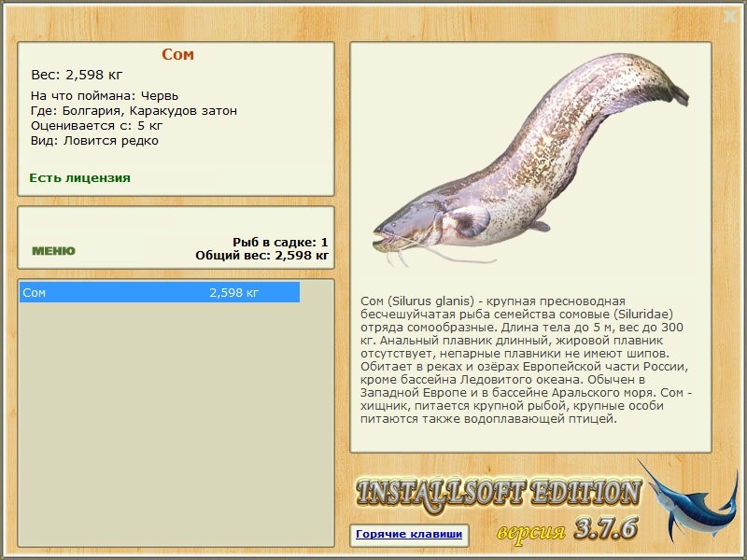The image size is (747, 560).
Task: Click the Общий вес: 2,598 кг total
Action: pyautogui.click(x=262, y=256)
